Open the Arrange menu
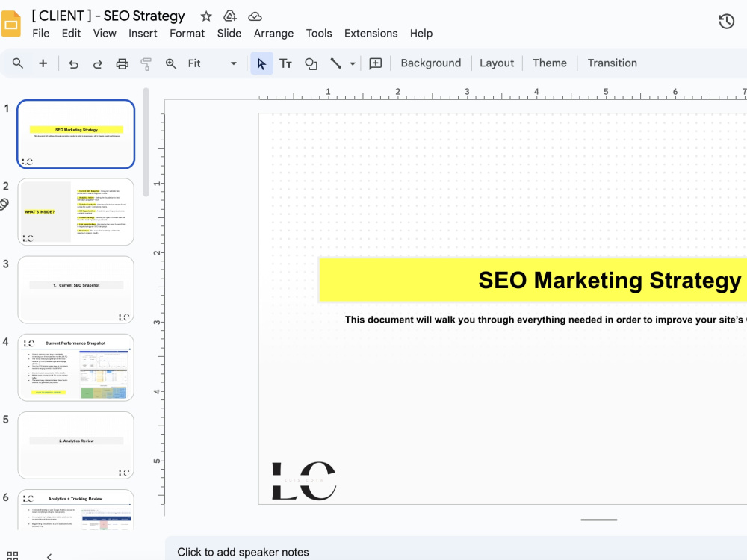The image size is (747, 560). pos(273,34)
